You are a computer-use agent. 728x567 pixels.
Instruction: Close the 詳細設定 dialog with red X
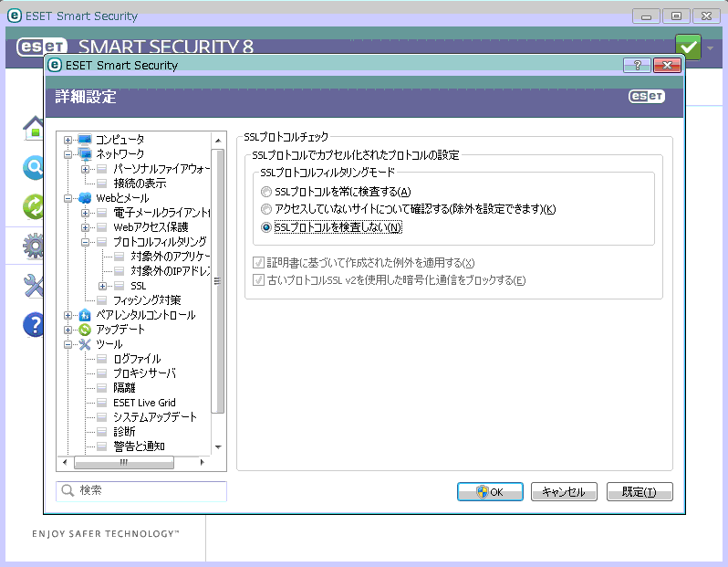pos(667,66)
